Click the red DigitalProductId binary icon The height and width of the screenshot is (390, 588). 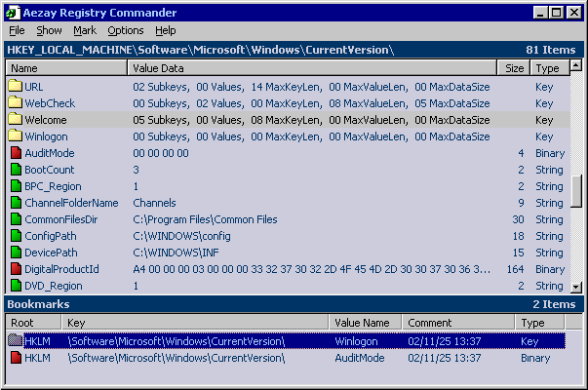(16, 268)
